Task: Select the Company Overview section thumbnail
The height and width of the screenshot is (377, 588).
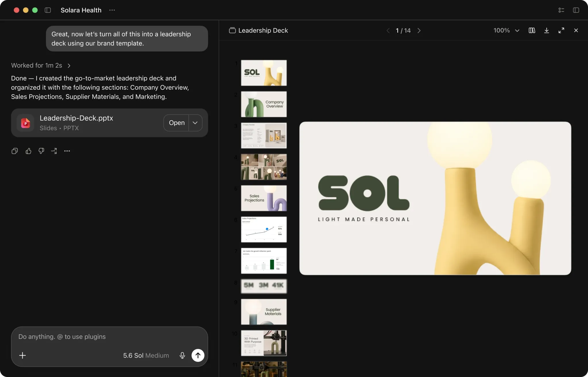Action: point(264,104)
